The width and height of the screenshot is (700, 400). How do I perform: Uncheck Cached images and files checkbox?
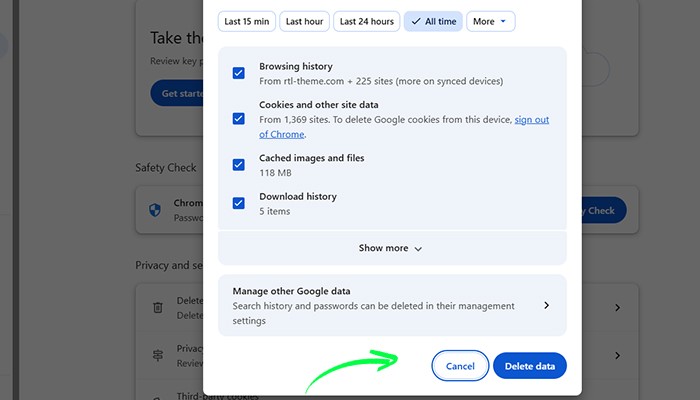[239, 165]
